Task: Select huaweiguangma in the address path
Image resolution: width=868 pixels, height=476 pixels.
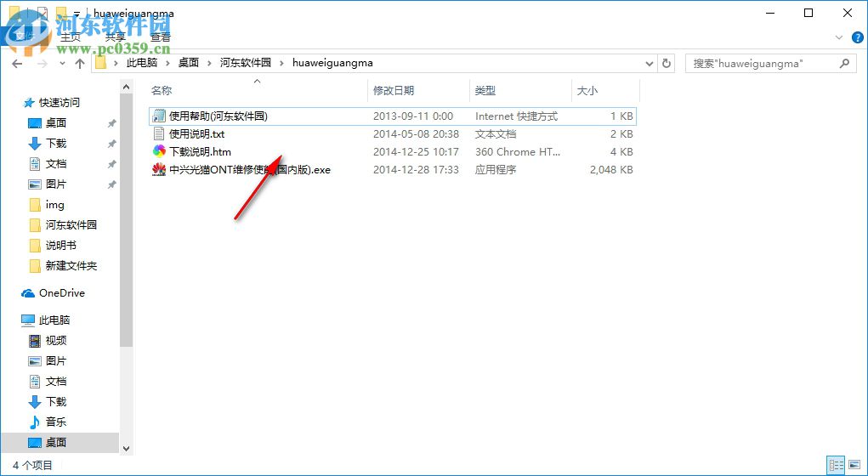Action: 332,63
